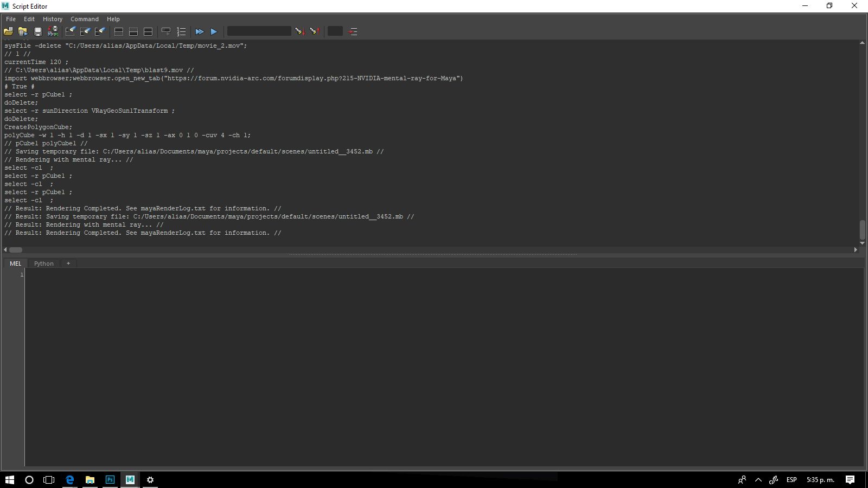Viewport: 868px width, 488px height.
Task: Switch to the Python tab
Action: click(44, 264)
